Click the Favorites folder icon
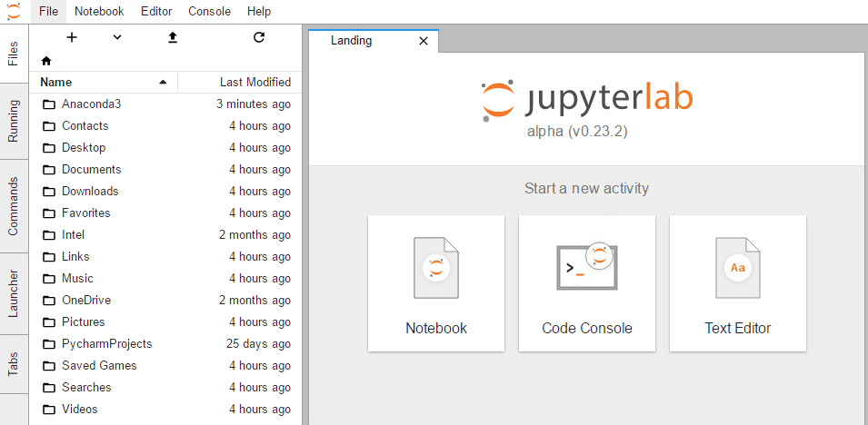This screenshot has width=868, height=425. [50, 213]
